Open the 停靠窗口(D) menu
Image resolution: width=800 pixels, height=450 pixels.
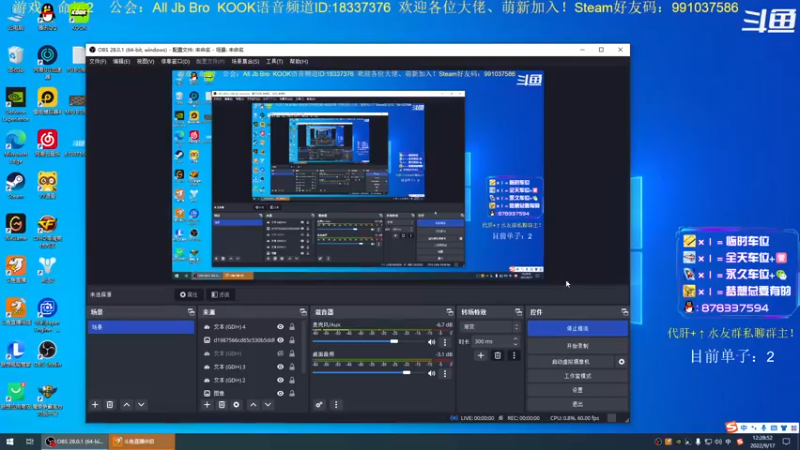tap(175, 61)
